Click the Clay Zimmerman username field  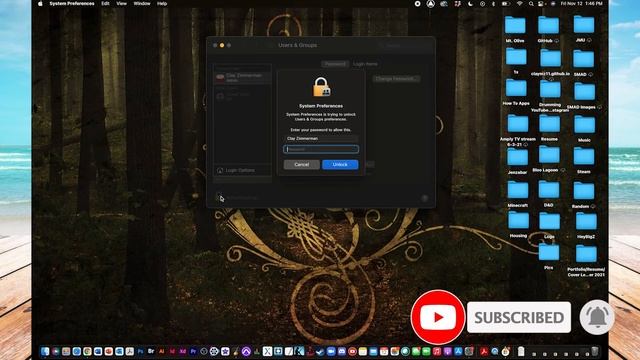(321, 138)
